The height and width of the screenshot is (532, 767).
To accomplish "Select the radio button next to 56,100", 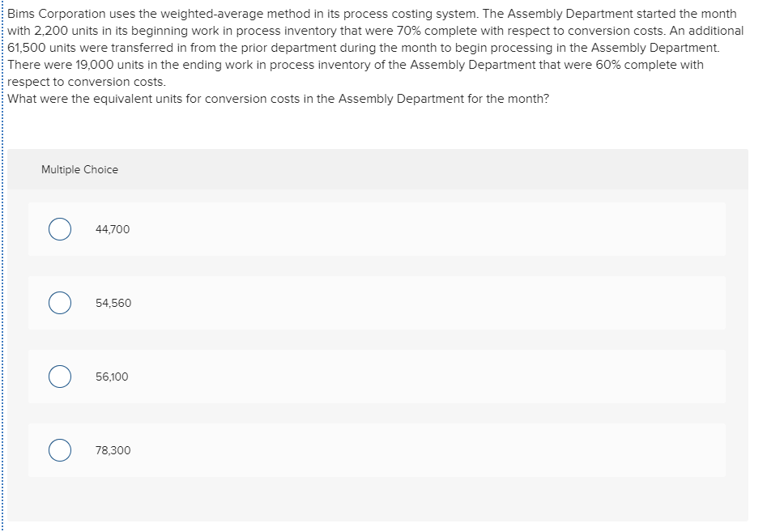I will pyautogui.click(x=59, y=377).
